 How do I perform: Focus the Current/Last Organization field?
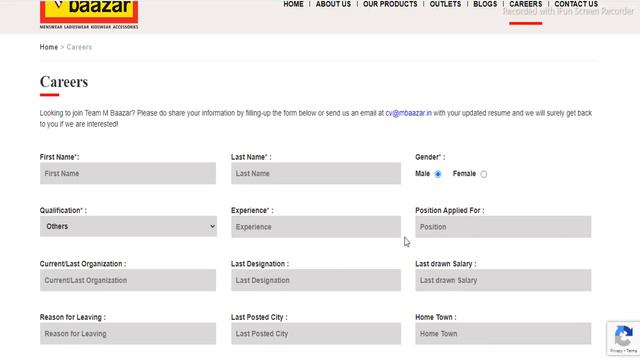128,280
